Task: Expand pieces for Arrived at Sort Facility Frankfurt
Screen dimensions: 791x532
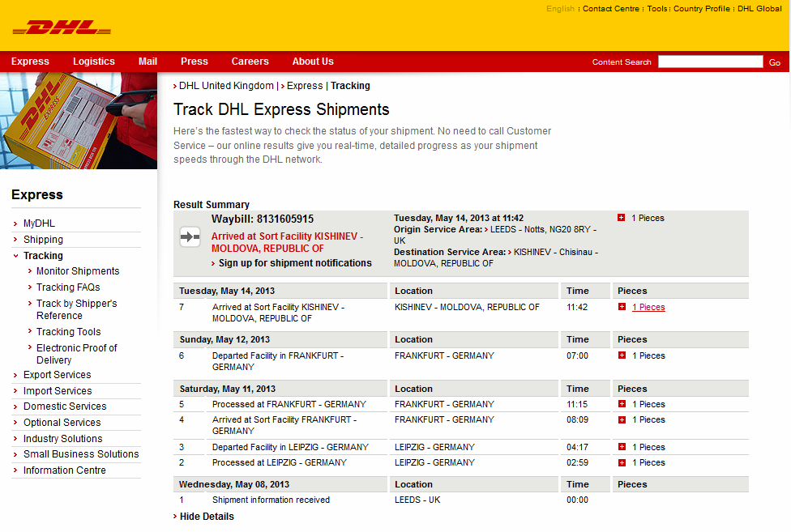Action: (622, 419)
